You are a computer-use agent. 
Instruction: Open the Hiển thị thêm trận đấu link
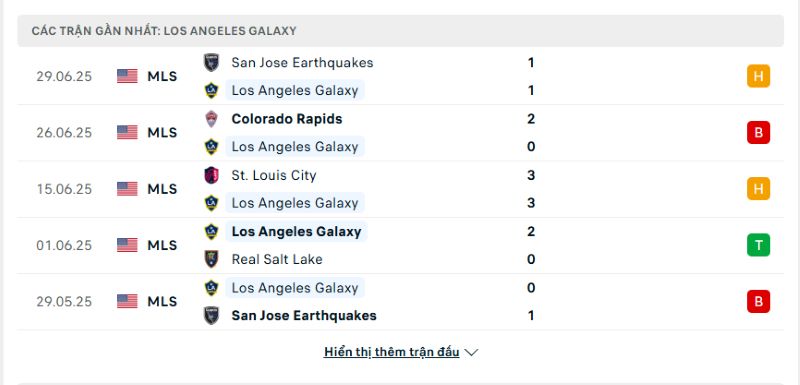(x=391, y=352)
